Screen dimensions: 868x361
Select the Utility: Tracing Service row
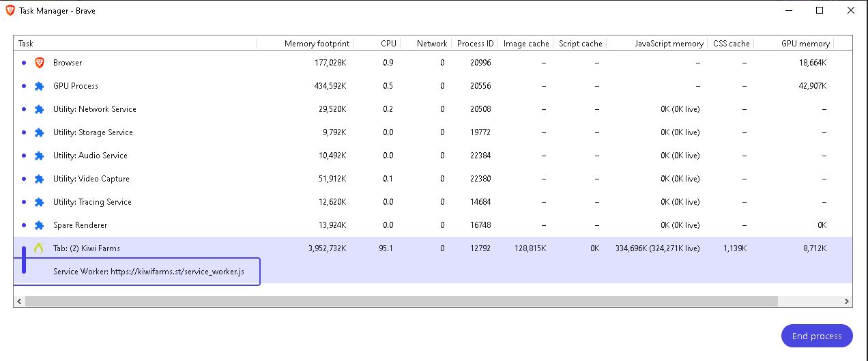92,202
